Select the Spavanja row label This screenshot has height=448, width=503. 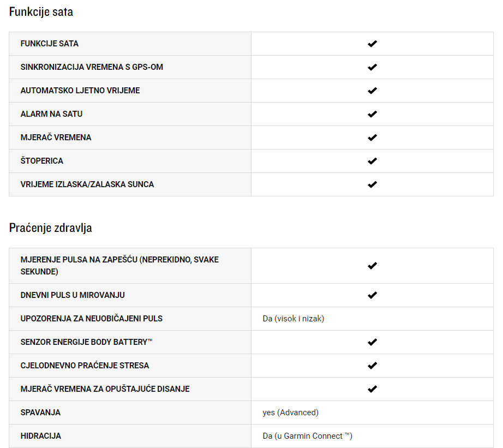point(40,413)
